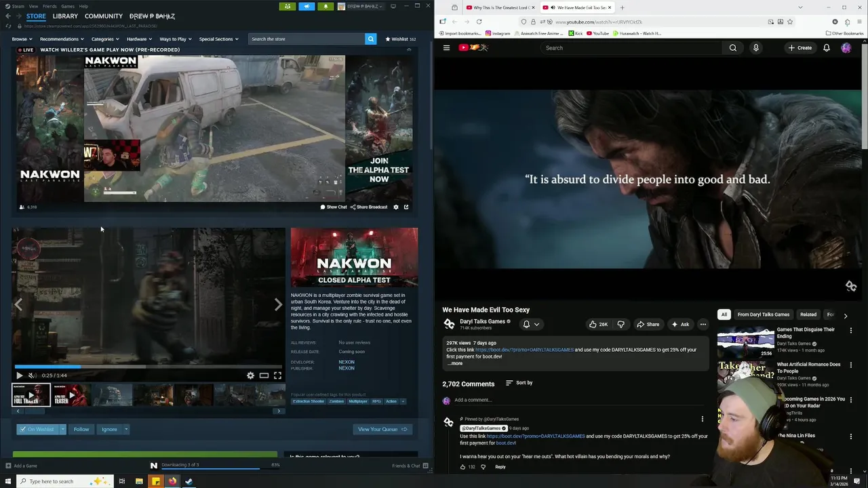Switch to Steam COMMUNITY tab
This screenshot has height=488, width=868.
pos(104,16)
